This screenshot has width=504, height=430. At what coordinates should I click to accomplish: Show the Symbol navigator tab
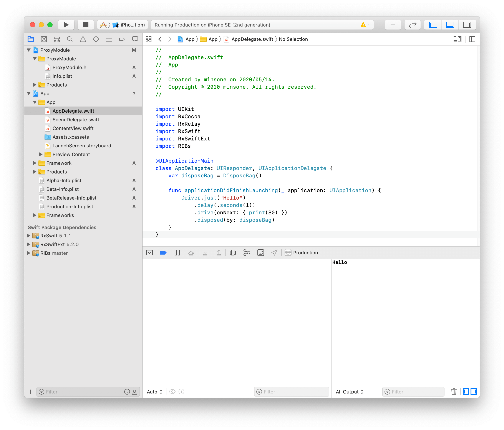57,39
